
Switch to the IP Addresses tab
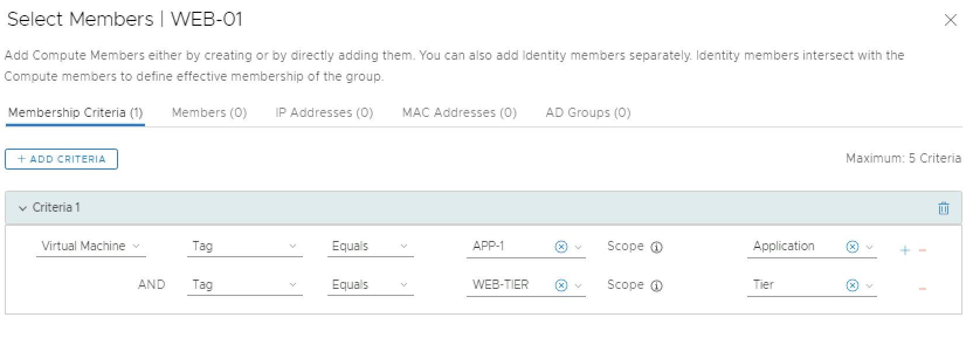[x=324, y=112]
